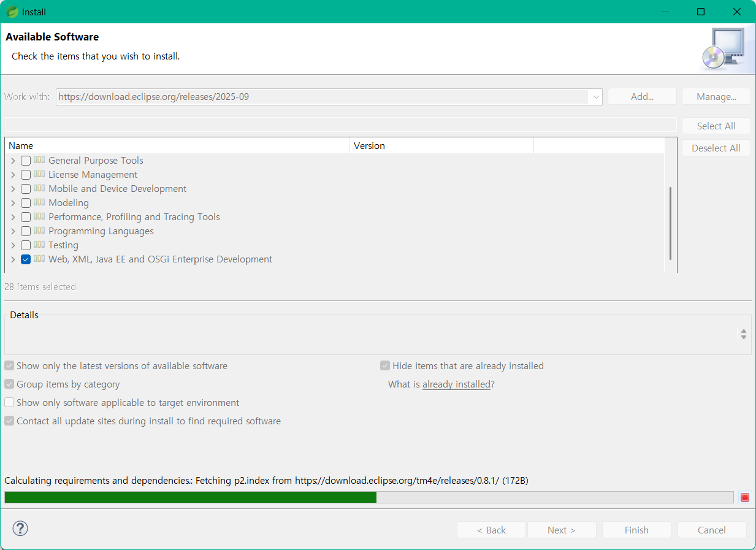Expand the General Purpose Tools category

[x=13, y=161]
